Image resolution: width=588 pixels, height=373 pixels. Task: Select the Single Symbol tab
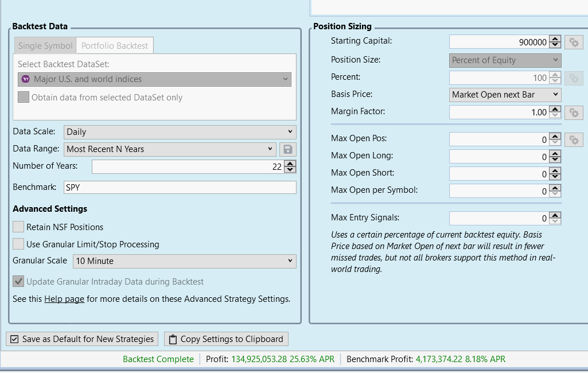tap(45, 46)
